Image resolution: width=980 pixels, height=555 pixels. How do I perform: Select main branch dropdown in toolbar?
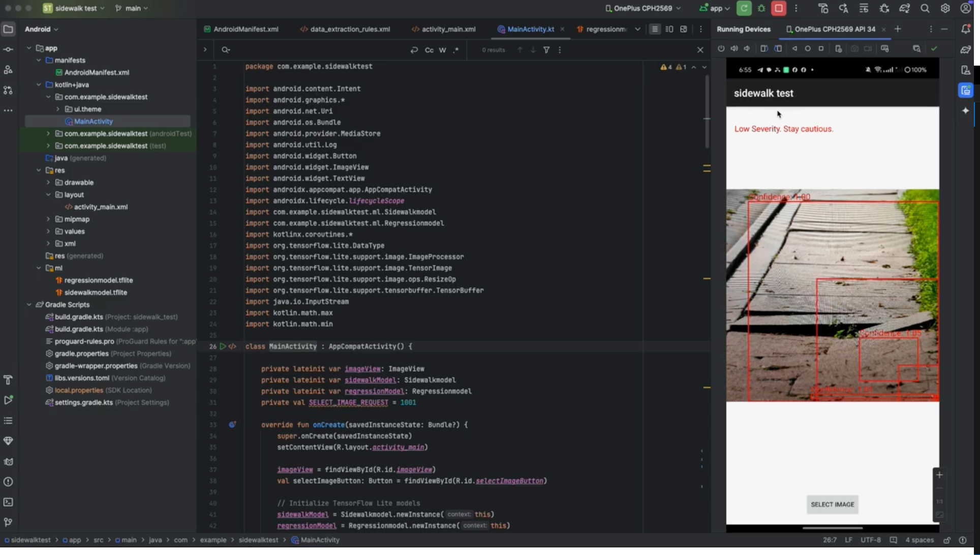point(133,8)
